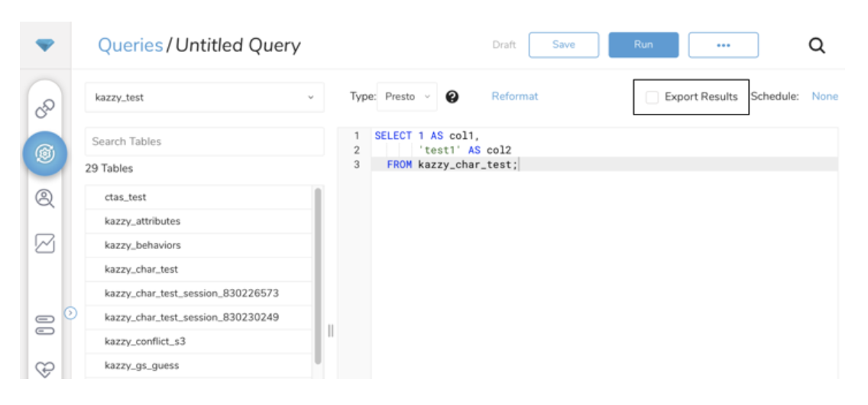Click the Save button
Image resolution: width=868 pixels, height=405 pixels.
[563, 45]
